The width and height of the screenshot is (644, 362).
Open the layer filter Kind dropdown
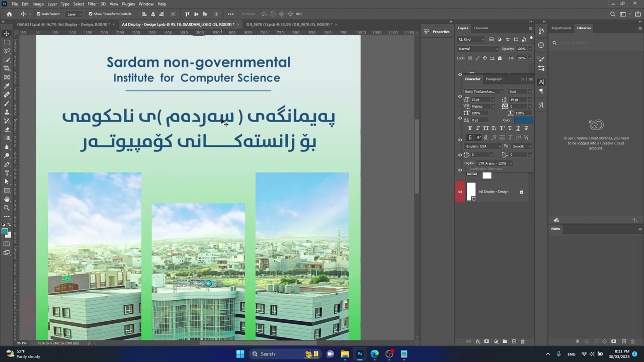[471, 39]
